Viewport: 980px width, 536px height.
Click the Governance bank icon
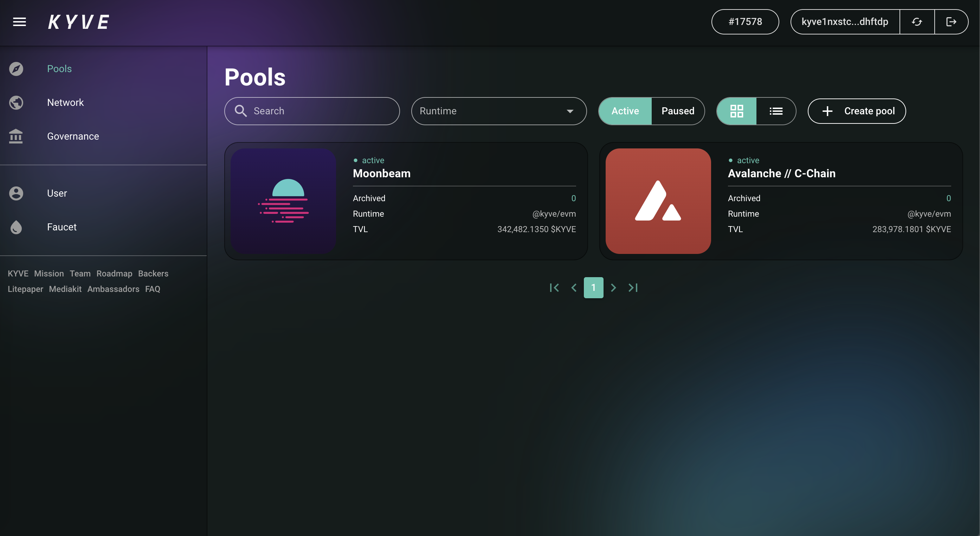(x=16, y=136)
